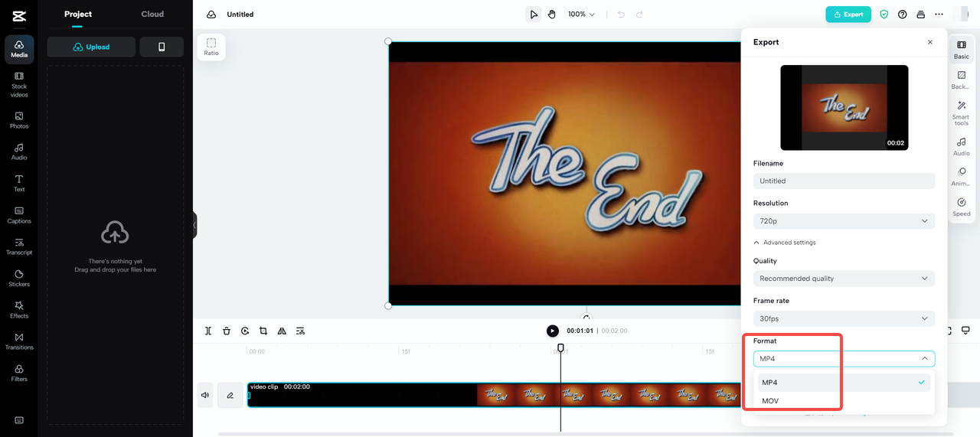Image resolution: width=980 pixels, height=437 pixels.
Task: Open the Recommended quality dropdown
Action: (x=844, y=279)
